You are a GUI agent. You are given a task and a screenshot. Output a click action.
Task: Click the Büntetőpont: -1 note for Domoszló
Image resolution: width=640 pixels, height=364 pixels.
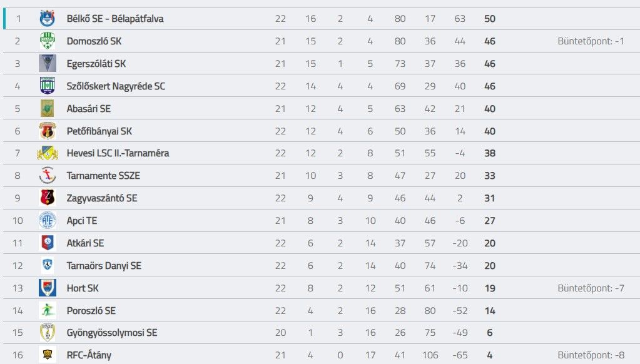point(591,41)
